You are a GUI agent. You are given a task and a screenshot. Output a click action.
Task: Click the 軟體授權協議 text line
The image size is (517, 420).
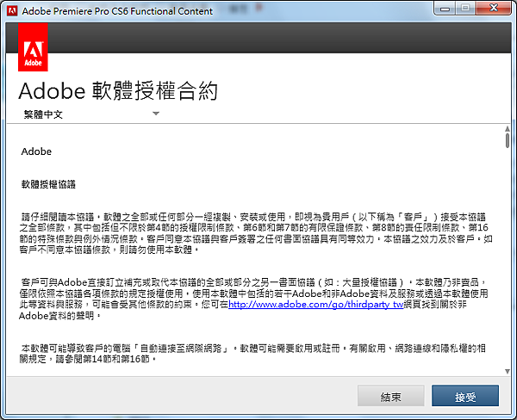(48, 184)
